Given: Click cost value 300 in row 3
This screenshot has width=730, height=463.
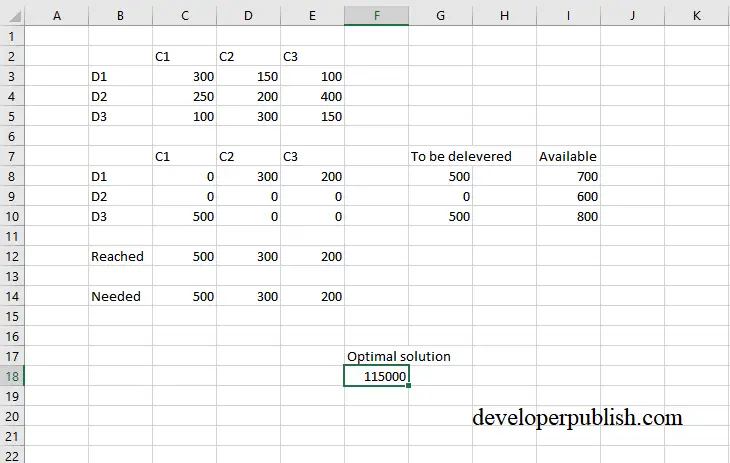Looking at the screenshot, I should coord(203,76).
